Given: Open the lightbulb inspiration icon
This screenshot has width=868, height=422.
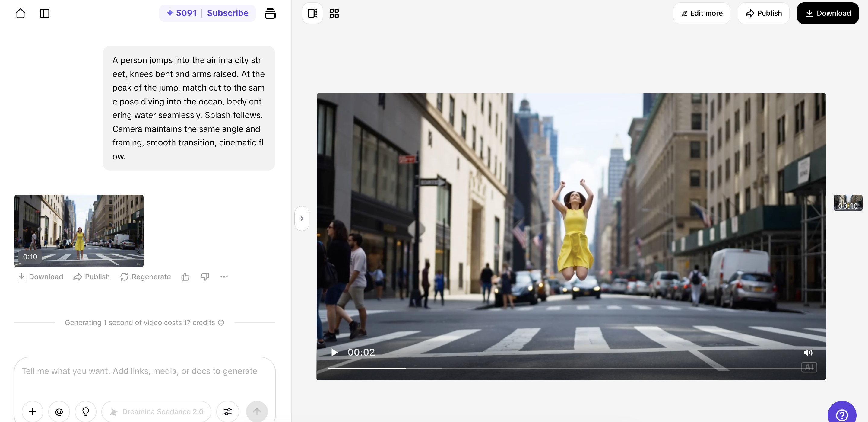Looking at the screenshot, I should pos(86,411).
